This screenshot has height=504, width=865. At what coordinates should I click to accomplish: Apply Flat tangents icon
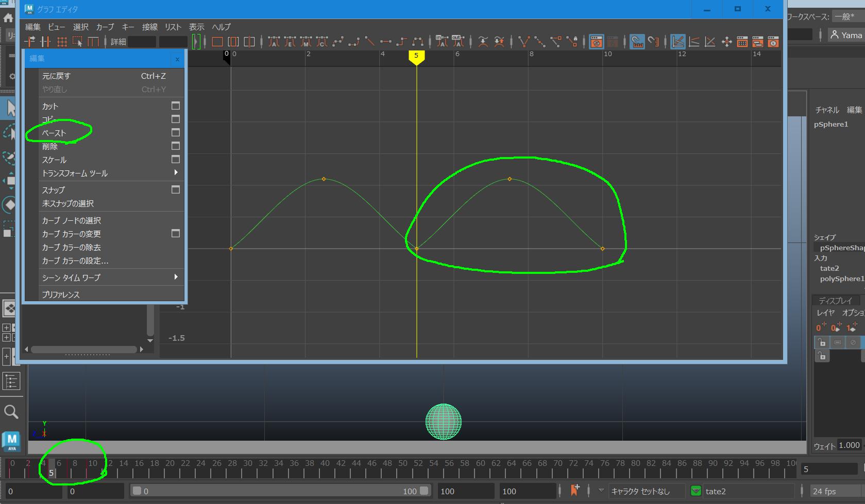click(385, 42)
